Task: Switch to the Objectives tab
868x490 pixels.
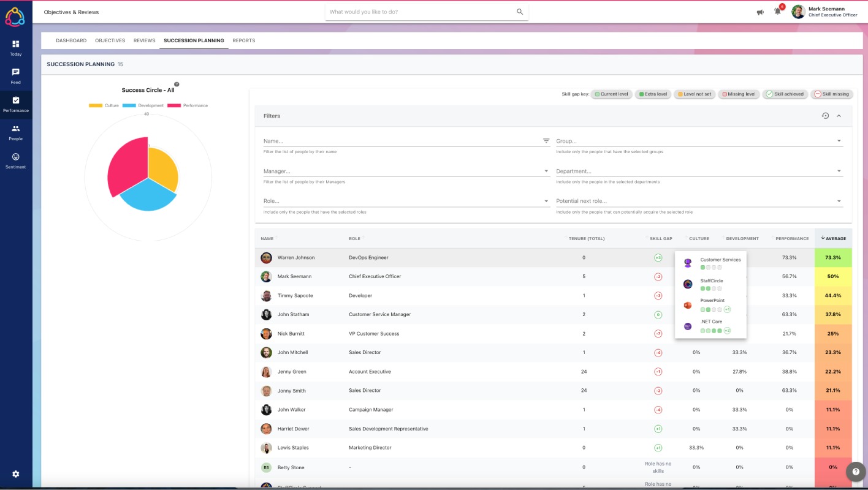Action: pyautogui.click(x=110, y=40)
